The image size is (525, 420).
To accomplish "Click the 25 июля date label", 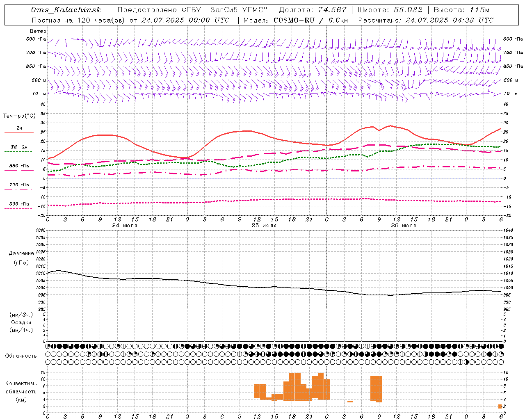I will tap(264, 226).
